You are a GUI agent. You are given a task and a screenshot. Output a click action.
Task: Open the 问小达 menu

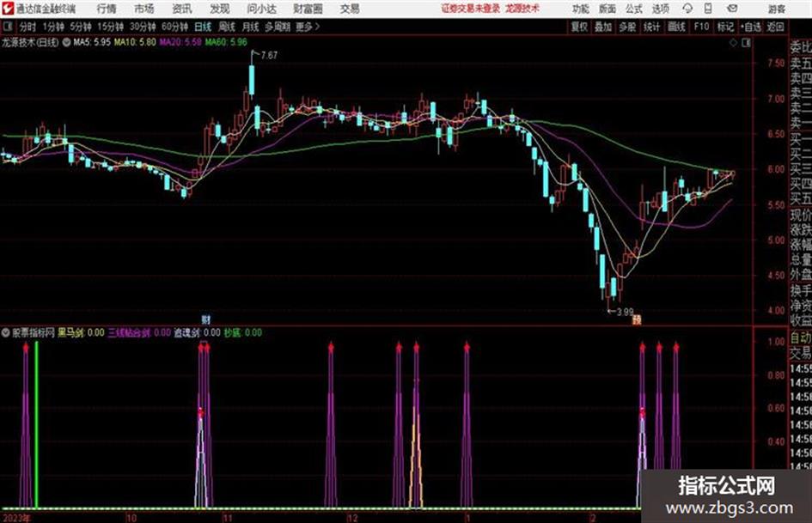(x=261, y=9)
